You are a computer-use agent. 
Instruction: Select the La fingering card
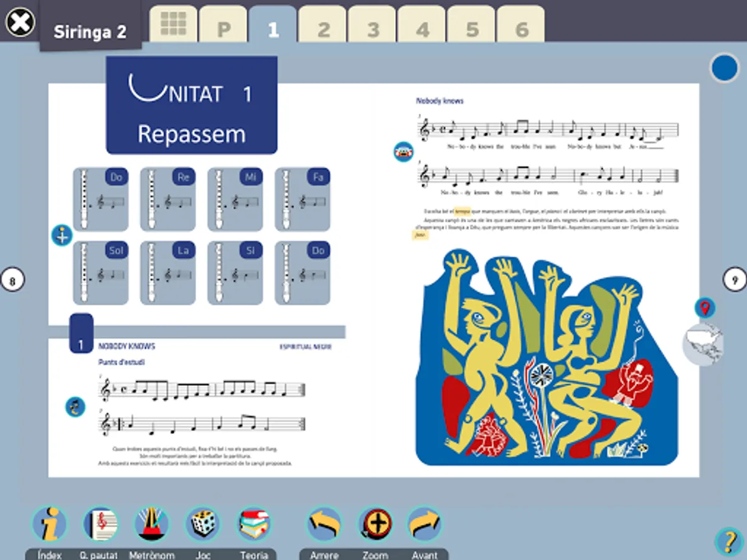click(x=168, y=273)
